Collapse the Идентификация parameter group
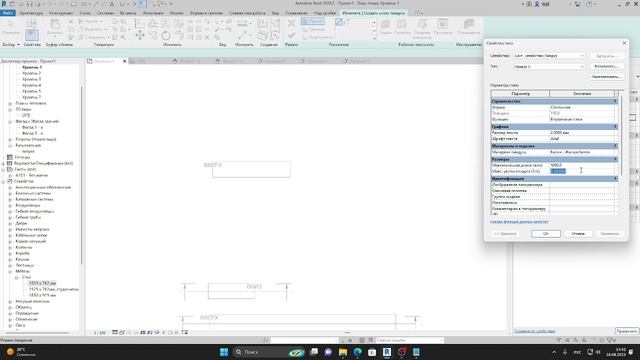Screen dimensions: 640x360 pyautogui.click(x=616, y=179)
